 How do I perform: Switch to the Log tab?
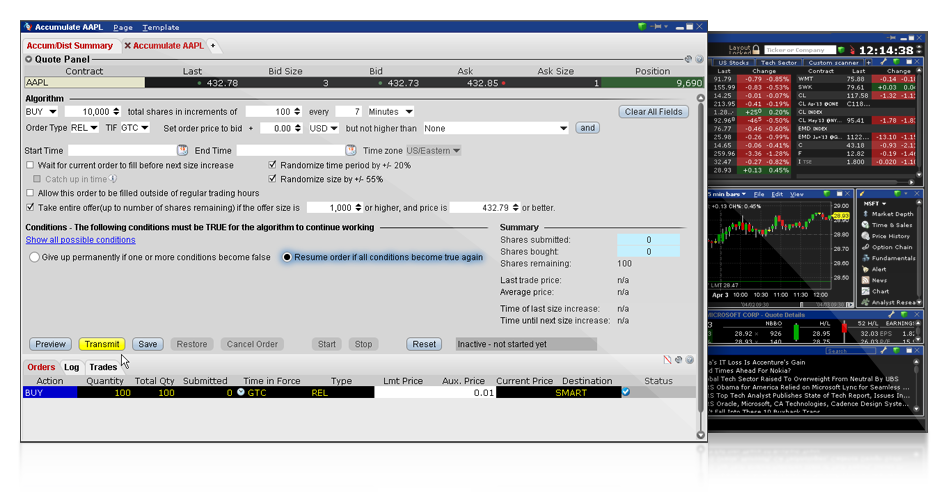click(72, 367)
